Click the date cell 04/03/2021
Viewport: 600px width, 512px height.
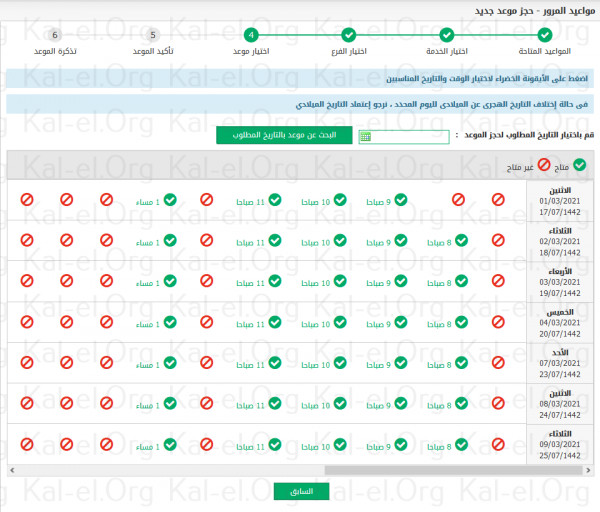560,323
